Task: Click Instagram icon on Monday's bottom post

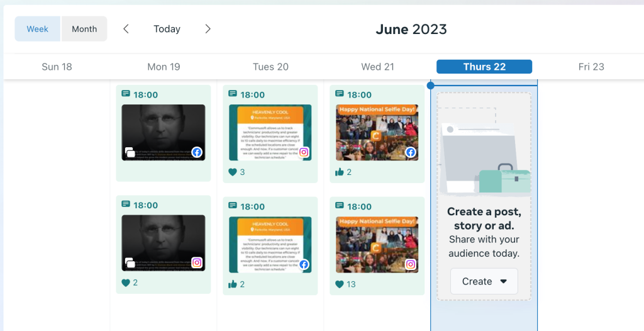Action: tap(197, 263)
